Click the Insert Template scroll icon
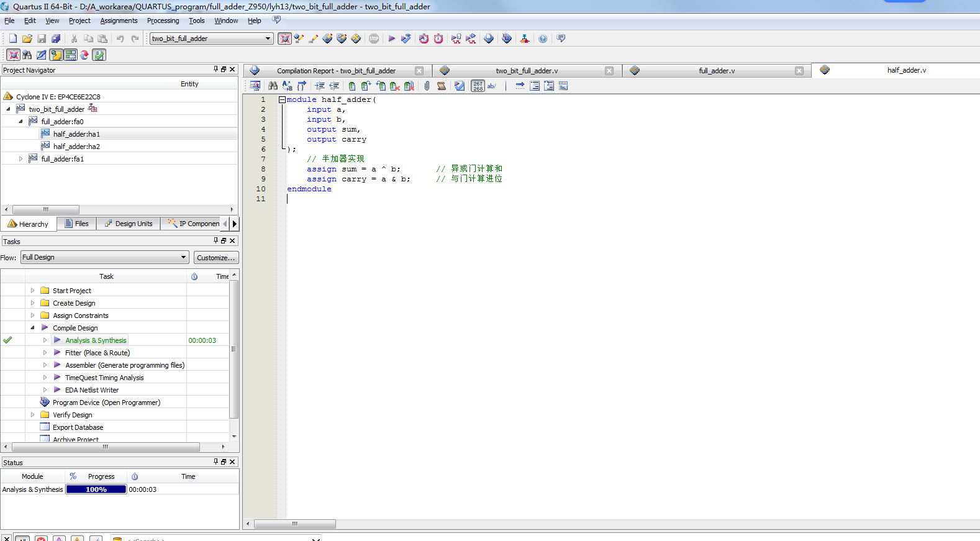This screenshot has height=541, width=980. pos(442,86)
